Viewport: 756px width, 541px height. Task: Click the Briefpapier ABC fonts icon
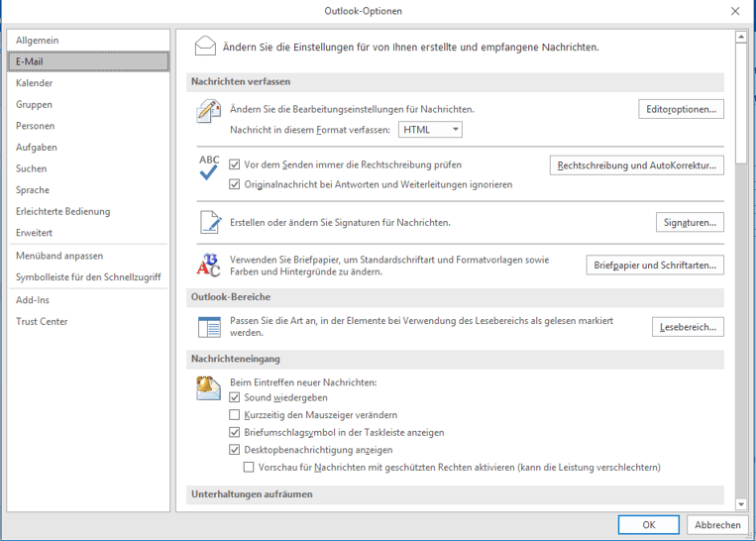pyautogui.click(x=208, y=265)
